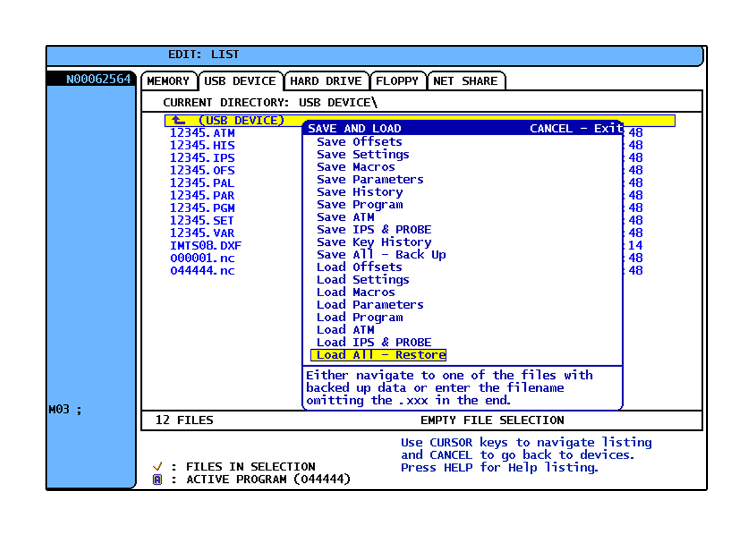Viewport: 747px width, 560px height.
Task: Click CANCEL - Exit in popup header
Action: click(576, 129)
